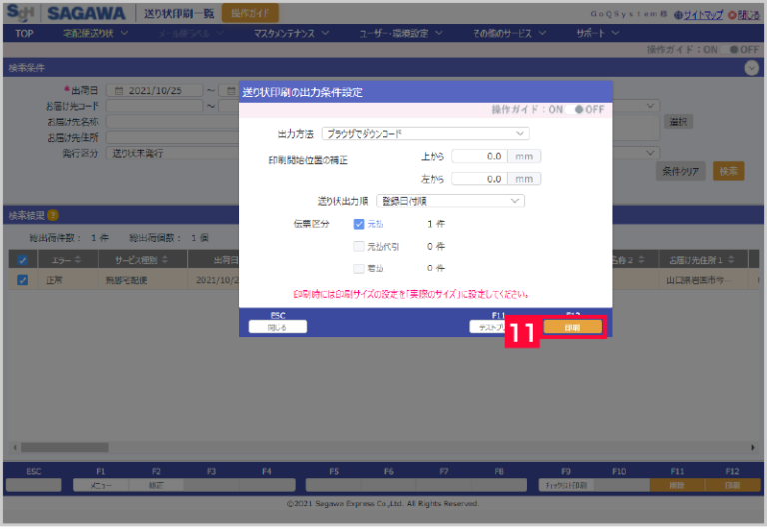Click the orange 印刷 button in the dialog

(572, 327)
